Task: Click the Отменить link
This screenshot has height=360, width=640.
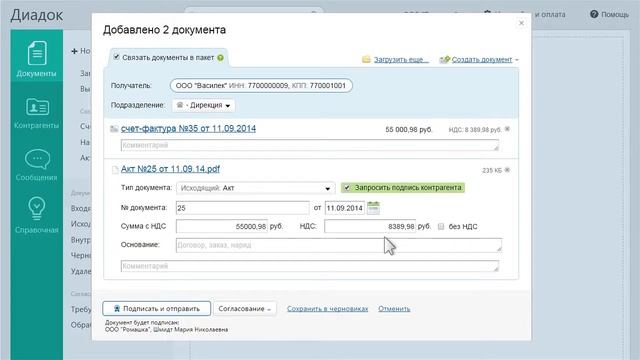Action: (394, 309)
